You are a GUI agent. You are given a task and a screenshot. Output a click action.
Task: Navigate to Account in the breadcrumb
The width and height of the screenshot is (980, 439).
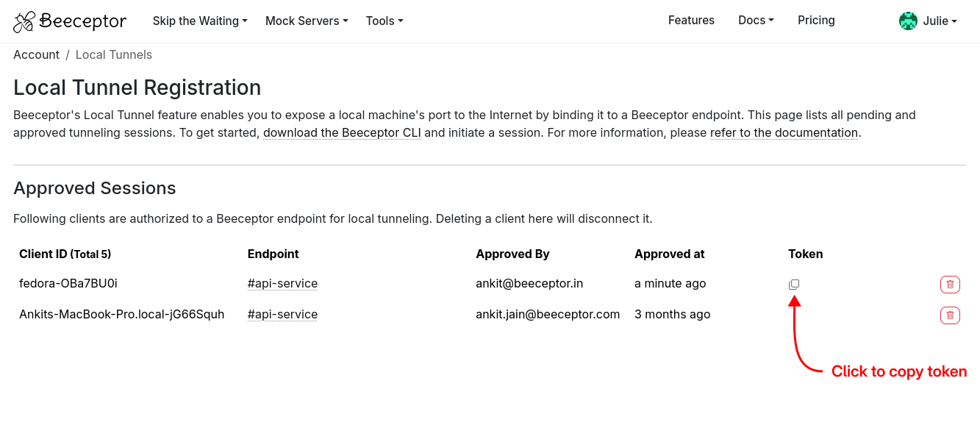click(36, 54)
